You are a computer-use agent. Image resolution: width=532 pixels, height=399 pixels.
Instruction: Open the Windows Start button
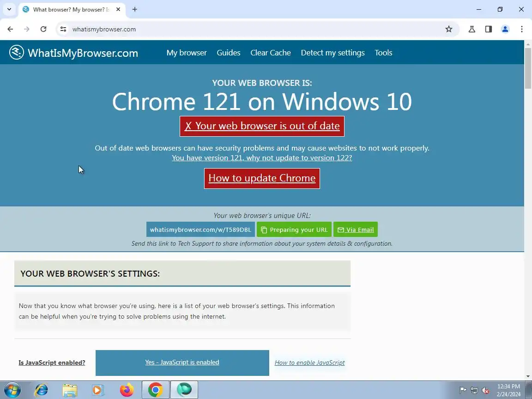(x=12, y=390)
